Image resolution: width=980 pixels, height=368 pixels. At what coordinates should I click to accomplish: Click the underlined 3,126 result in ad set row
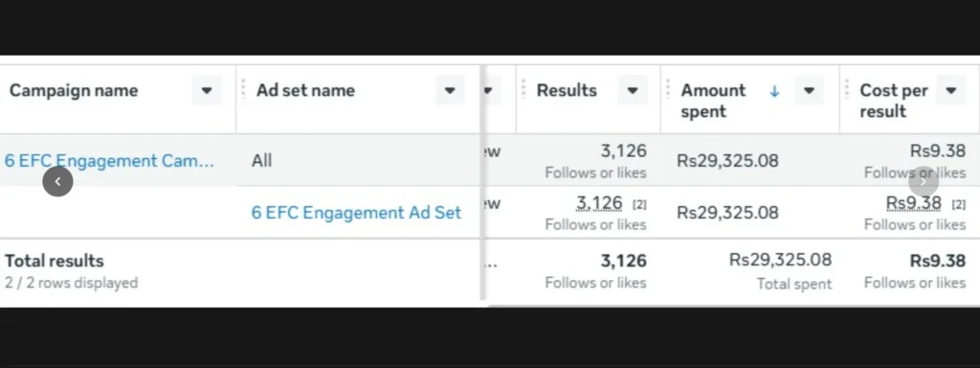(x=599, y=203)
